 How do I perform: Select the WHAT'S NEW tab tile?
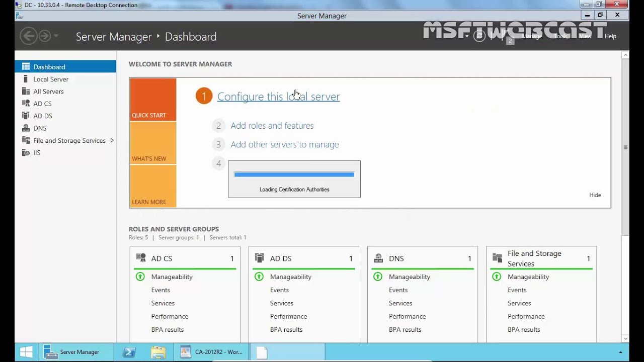click(153, 143)
